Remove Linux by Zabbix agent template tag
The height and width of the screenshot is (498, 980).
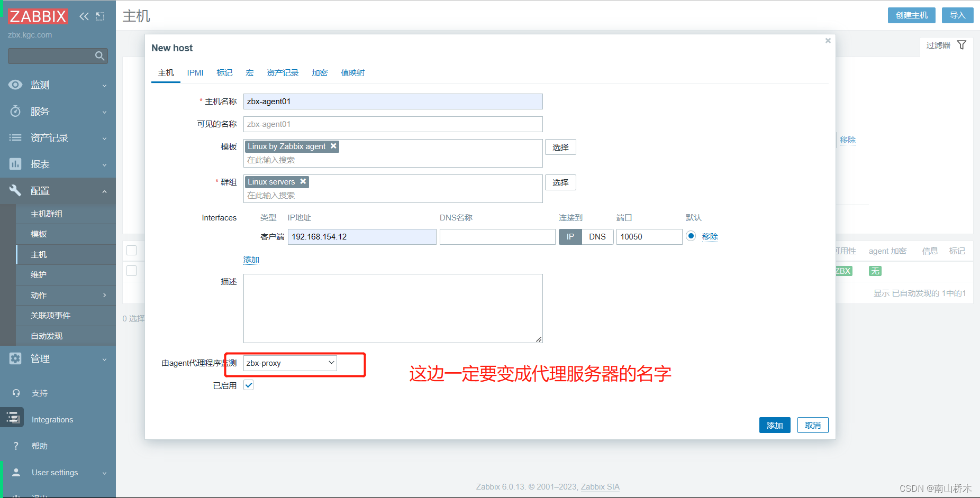333,146
